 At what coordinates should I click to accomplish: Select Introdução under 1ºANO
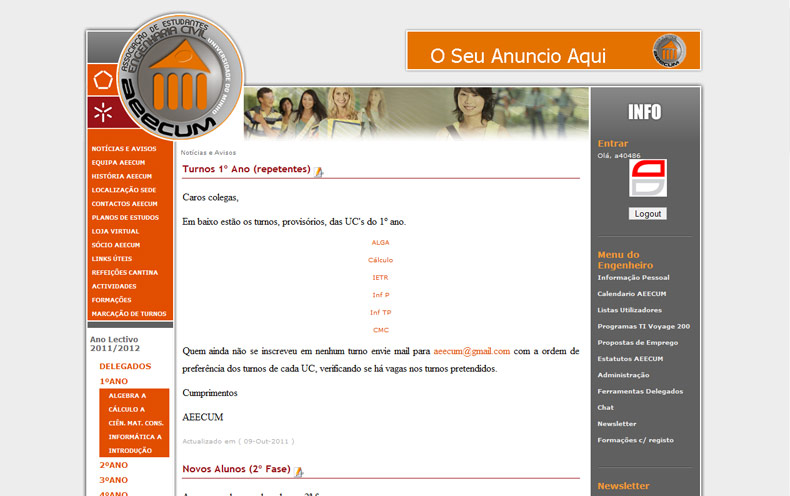(x=130, y=451)
